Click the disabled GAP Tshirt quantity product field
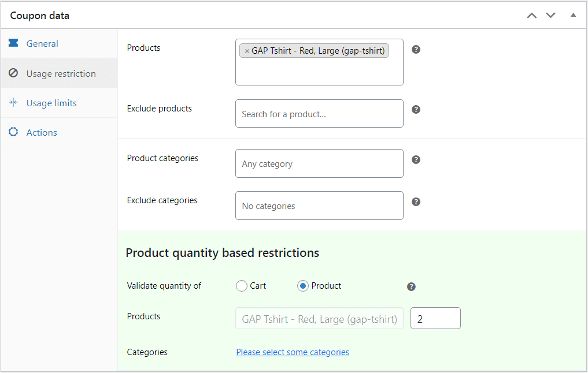588x373 pixels. coord(319,318)
